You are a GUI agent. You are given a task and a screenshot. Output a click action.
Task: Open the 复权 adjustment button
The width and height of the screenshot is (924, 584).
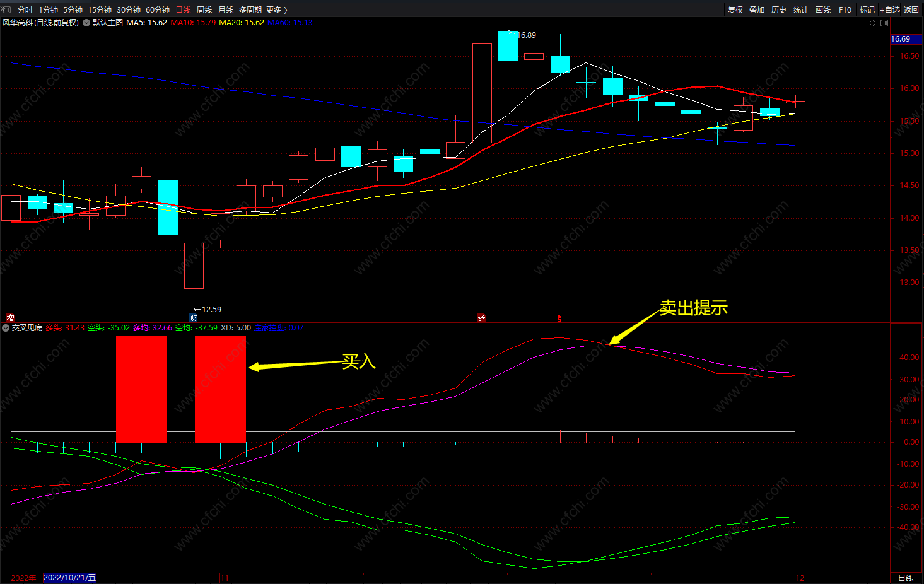coord(735,9)
